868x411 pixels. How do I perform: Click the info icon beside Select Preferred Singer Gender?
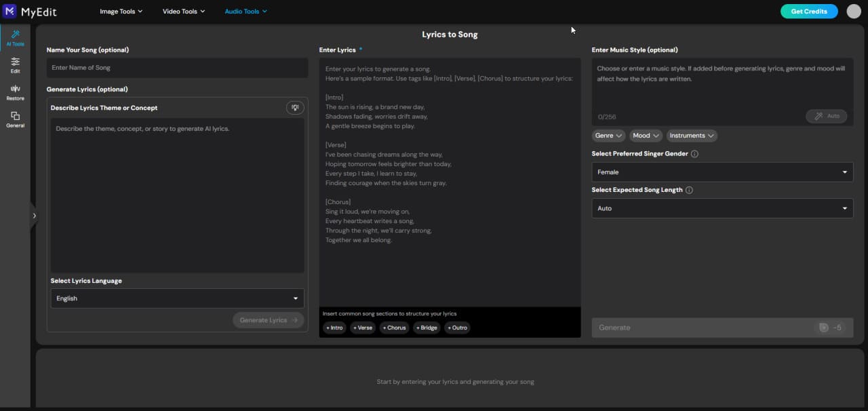coord(694,154)
